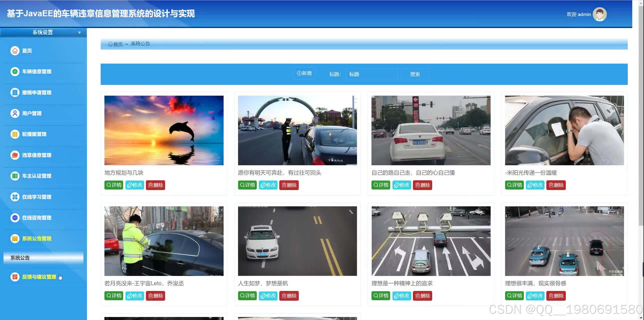Expand 车主认证管理 sidebar menu

(x=36, y=176)
